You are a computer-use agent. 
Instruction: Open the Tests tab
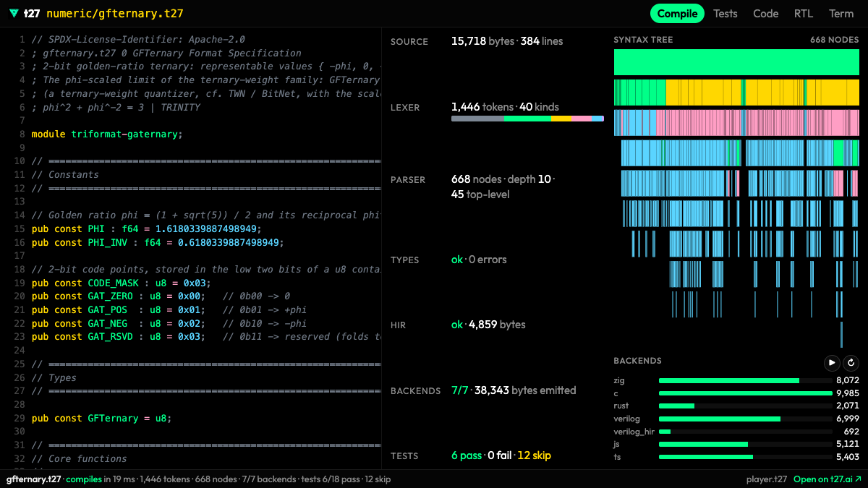(726, 14)
